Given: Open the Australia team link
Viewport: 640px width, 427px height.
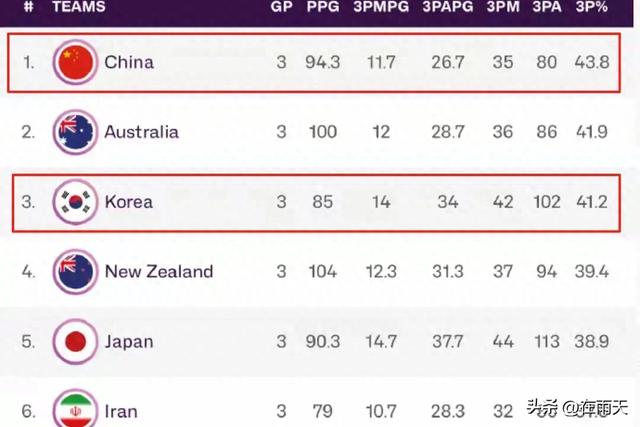Looking at the screenshot, I should click(142, 132).
